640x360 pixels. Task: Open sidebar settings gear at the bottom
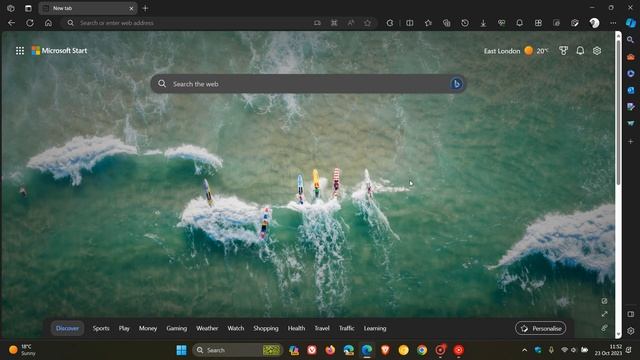pyautogui.click(x=631, y=331)
